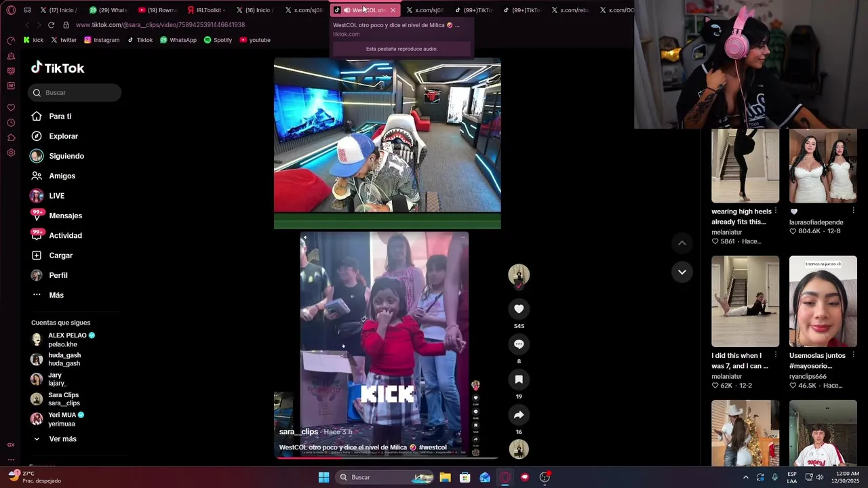868x488 pixels.
Task: Open Opera sidebar settings gear icon
Action: click(x=11, y=152)
